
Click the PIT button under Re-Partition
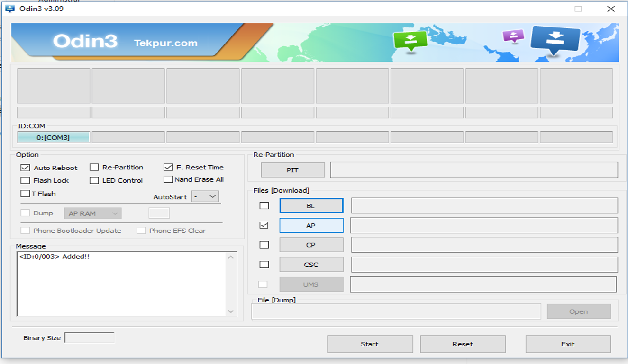click(x=292, y=169)
